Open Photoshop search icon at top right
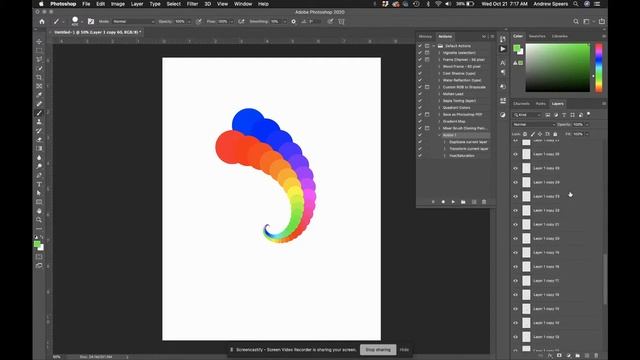This screenshot has width=640, height=360. (576, 21)
